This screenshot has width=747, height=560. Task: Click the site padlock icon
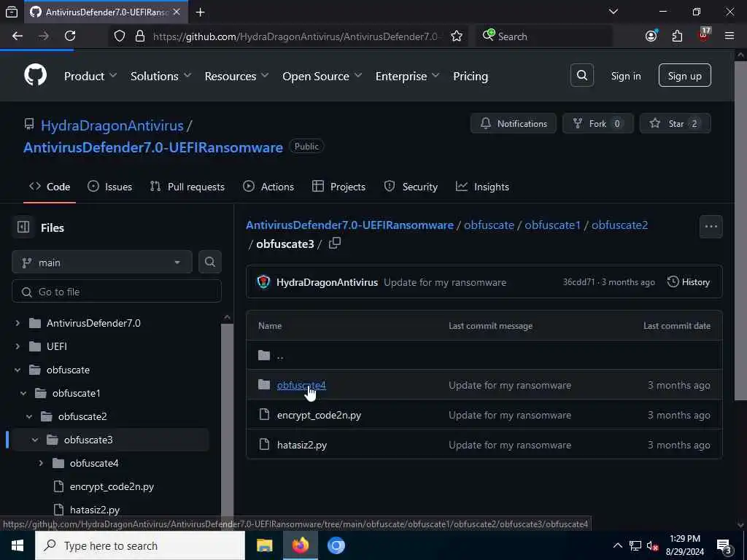tap(139, 36)
